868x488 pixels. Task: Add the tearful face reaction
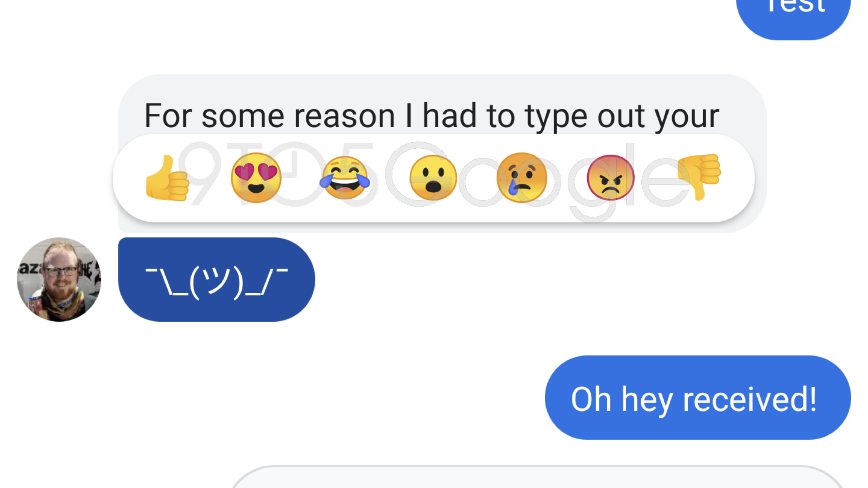click(522, 178)
